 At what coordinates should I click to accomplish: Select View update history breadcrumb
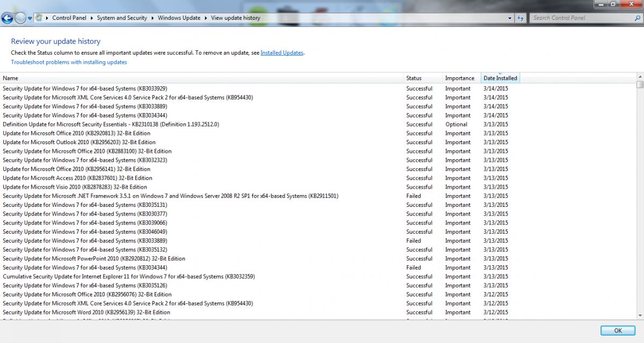click(236, 18)
